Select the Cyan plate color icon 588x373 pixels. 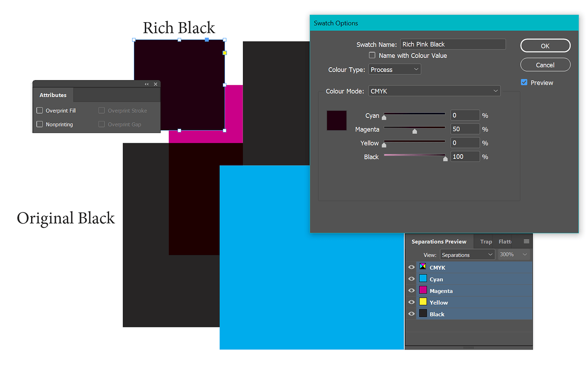pyautogui.click(x=423, y=278)
